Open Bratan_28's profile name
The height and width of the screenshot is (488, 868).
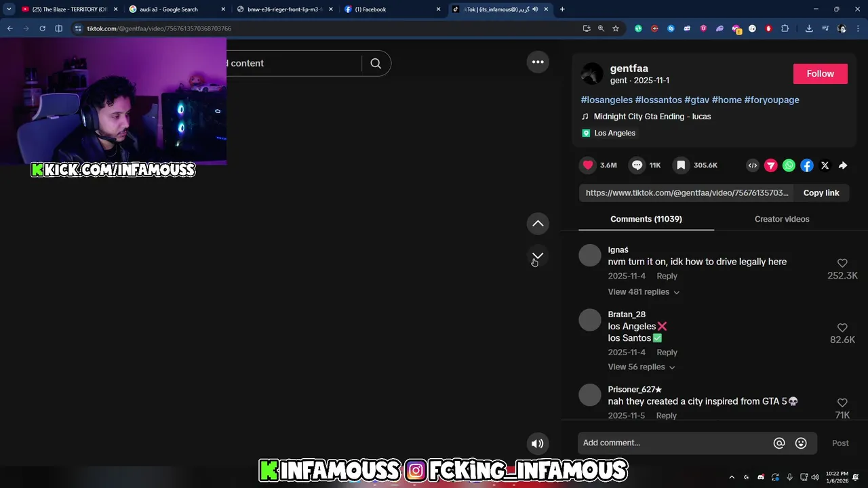pyautogui.click(x=627, y=314)
